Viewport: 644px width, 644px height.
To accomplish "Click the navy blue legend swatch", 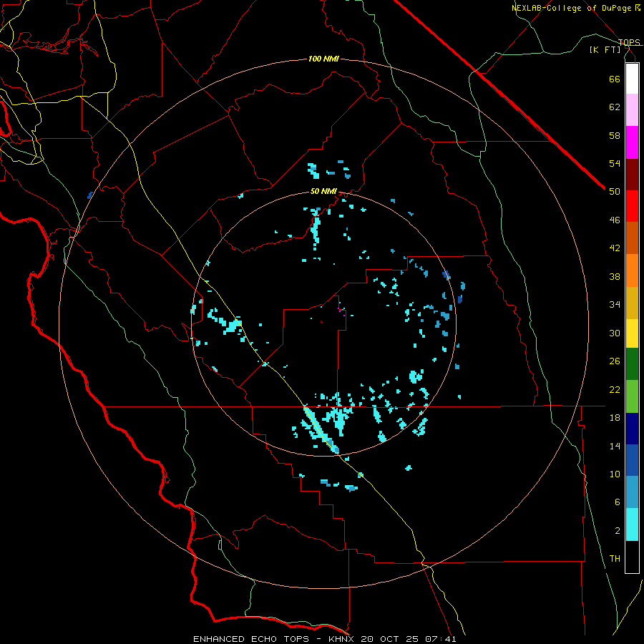I will tap(632, 429).
